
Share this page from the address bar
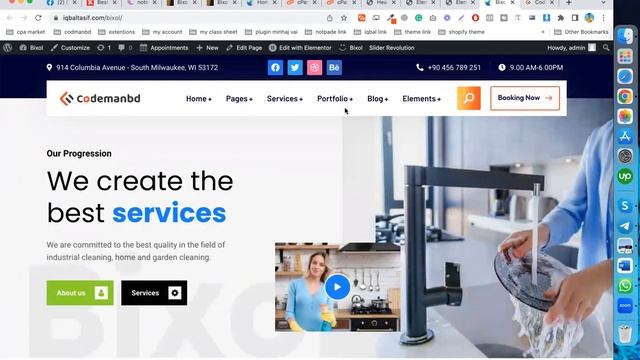[330, 18]
